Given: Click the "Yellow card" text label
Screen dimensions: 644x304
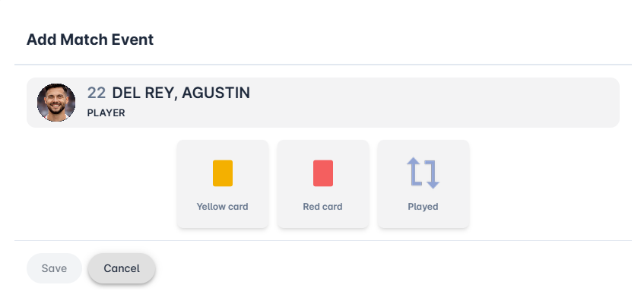Looking at the screenshot, I should [x=222, y=207].
